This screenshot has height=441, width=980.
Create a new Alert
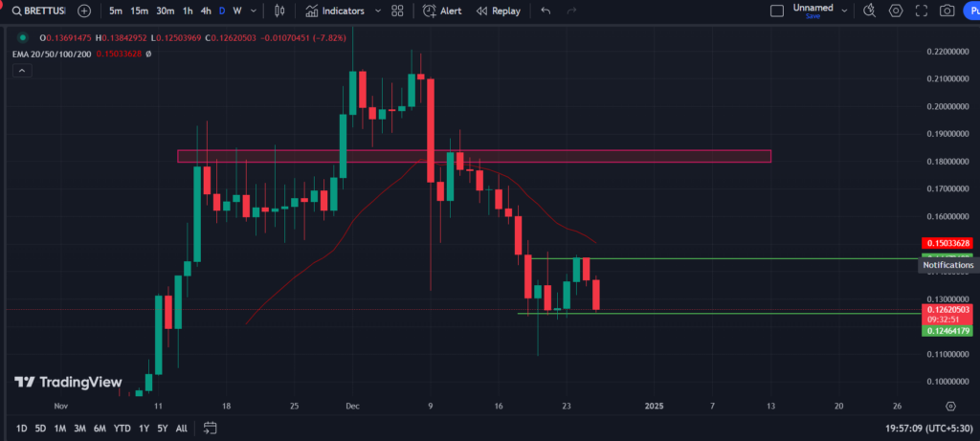click(x=442, y=11)
